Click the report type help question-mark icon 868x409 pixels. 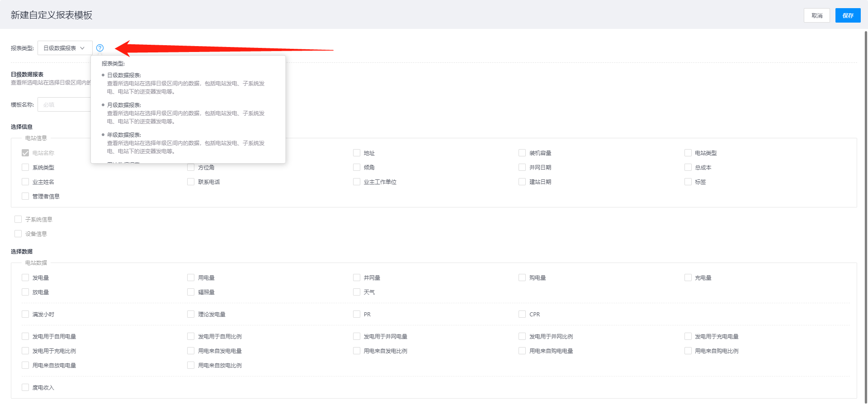100,48
